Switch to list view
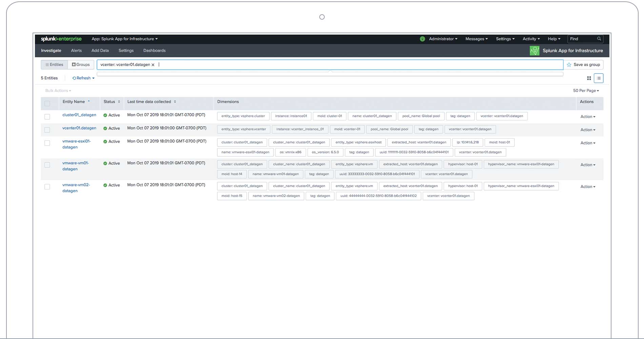The width and height of the screenshot is (644, 339). pyautogui.click(x=599, y=78)
